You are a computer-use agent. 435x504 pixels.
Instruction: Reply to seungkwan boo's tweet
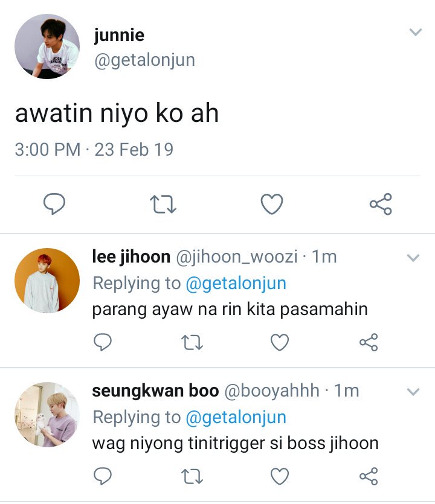(103, 476)
